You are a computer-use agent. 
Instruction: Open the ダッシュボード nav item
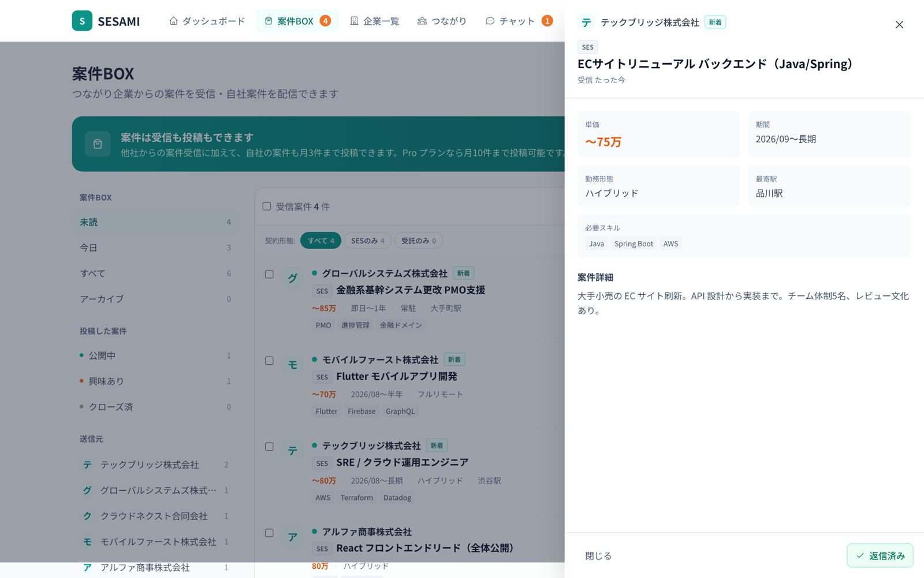(x=207, y=21)
